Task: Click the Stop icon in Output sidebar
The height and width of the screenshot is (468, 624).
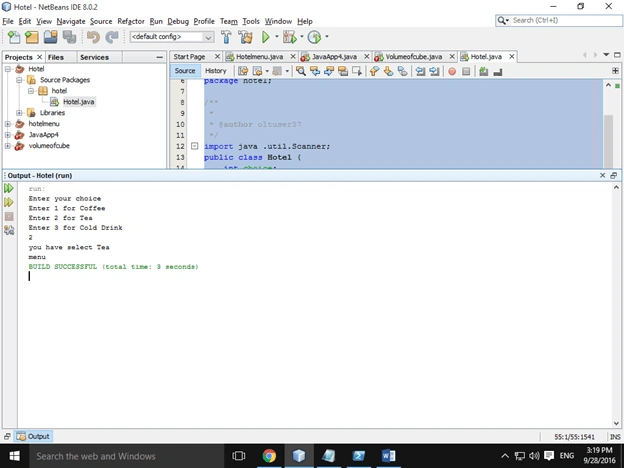Action: [x=9, y=216]
